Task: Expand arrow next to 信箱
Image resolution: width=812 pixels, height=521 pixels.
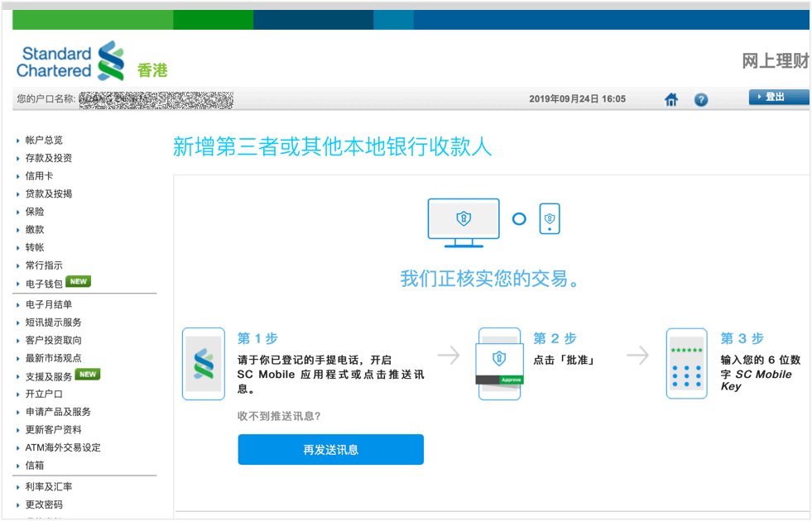Action: (x=18, y=466)
